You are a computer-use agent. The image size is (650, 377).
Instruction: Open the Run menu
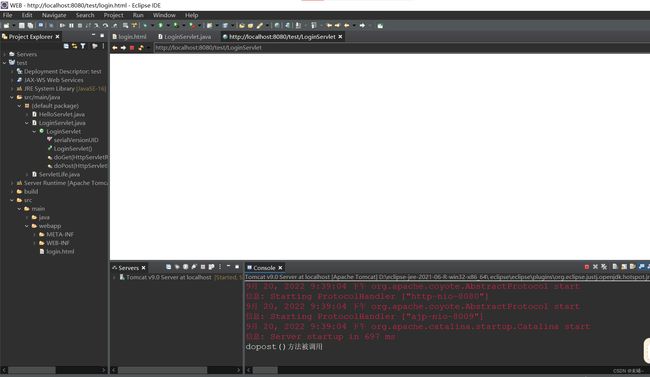(138, 15)
